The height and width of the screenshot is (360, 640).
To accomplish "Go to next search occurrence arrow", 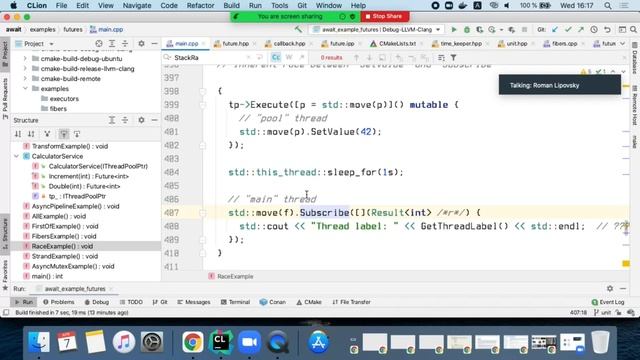I will (369, 58).
